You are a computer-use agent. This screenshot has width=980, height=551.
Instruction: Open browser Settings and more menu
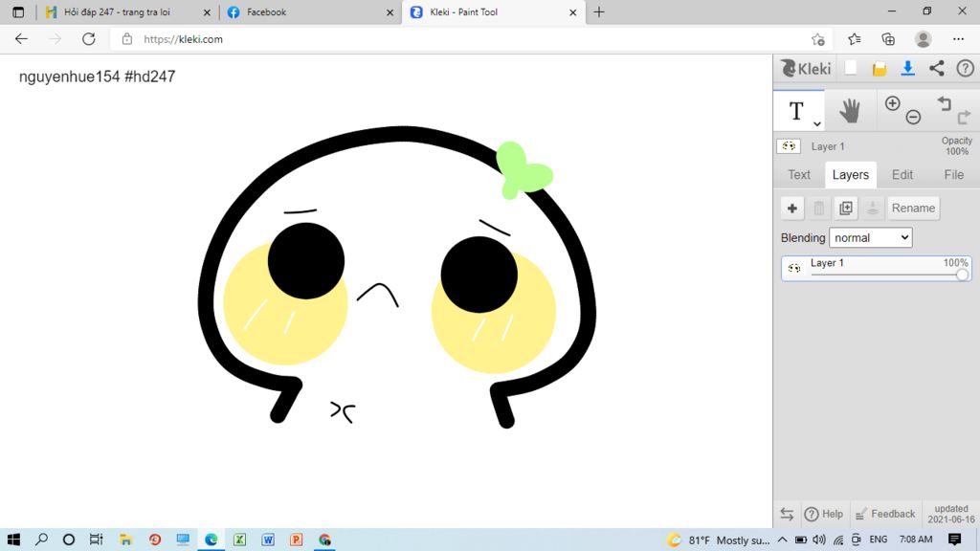[958, 38]
